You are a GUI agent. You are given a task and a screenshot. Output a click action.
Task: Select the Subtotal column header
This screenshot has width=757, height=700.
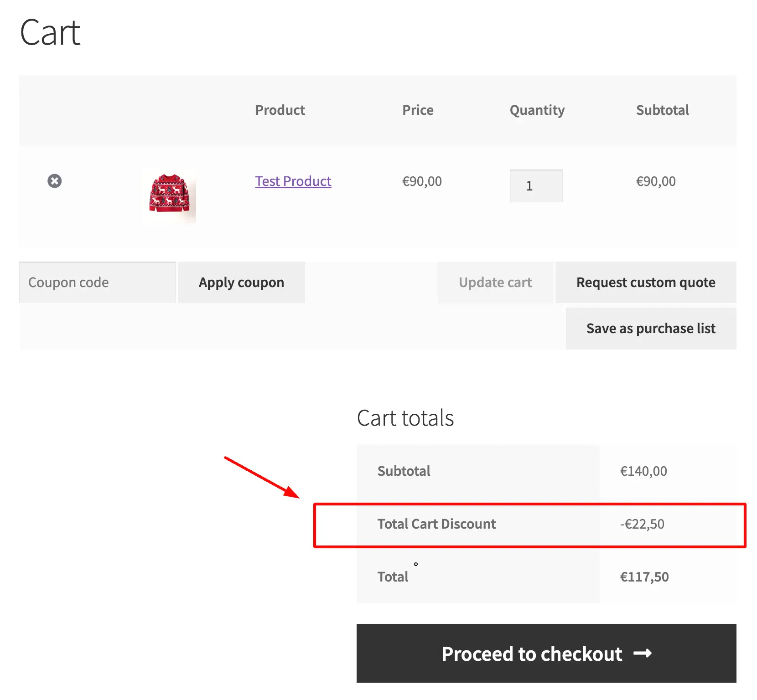coord(663,110)
